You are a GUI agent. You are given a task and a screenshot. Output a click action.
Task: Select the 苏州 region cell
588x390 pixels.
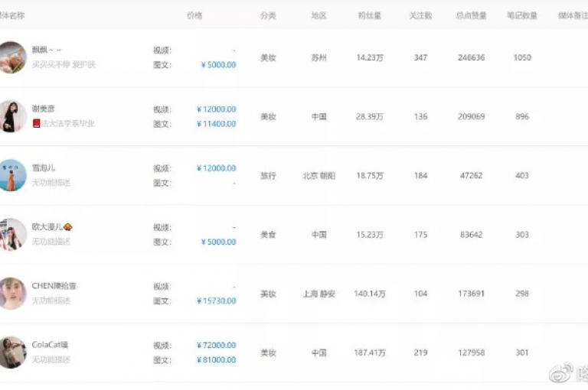tap(318, 57)
